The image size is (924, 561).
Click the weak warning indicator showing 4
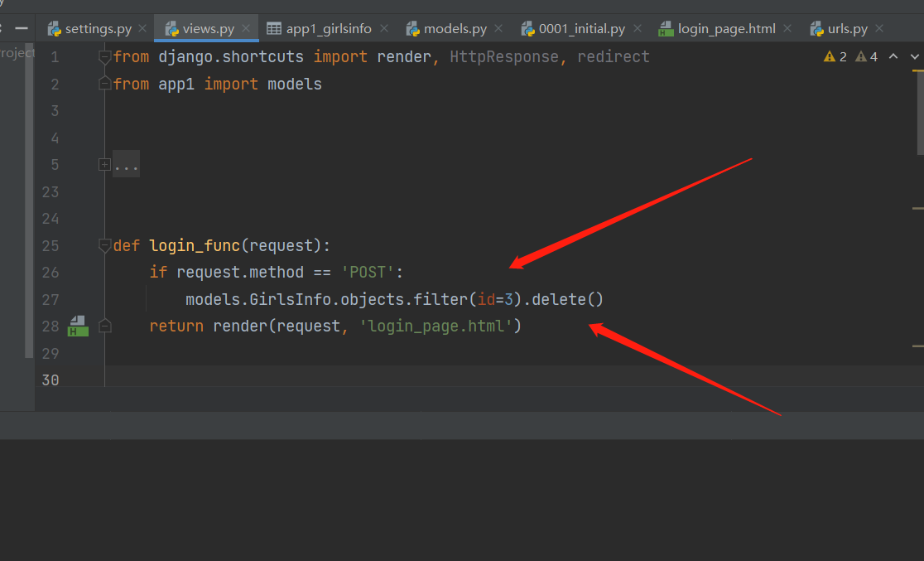867,56
